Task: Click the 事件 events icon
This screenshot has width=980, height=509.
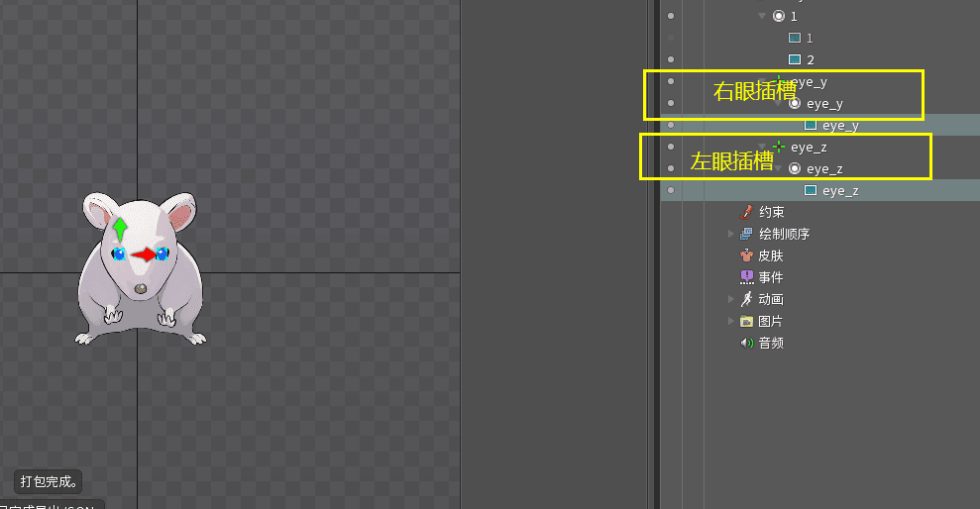Action: 746,277
